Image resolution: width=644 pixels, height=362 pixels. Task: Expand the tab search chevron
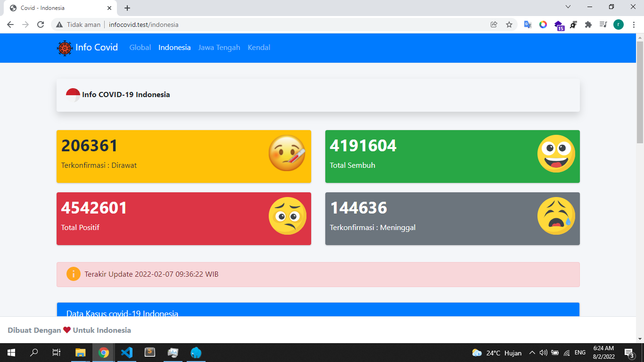568,7
